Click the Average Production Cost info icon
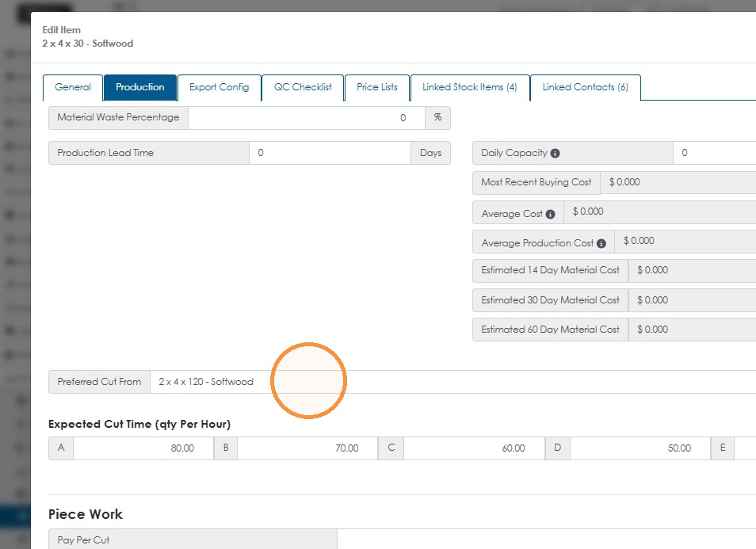The width and height of the screenshot is (756, 549). click(x=601, y=244)
